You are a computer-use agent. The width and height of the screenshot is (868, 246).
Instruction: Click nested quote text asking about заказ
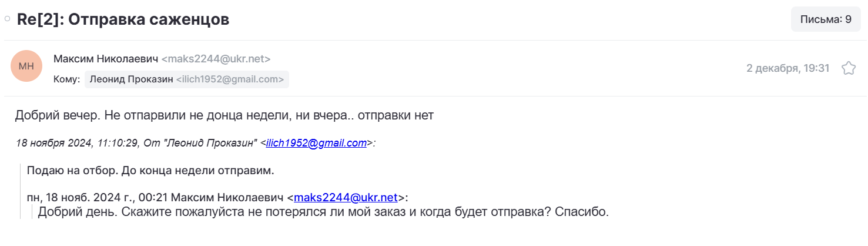pos(323,212)
